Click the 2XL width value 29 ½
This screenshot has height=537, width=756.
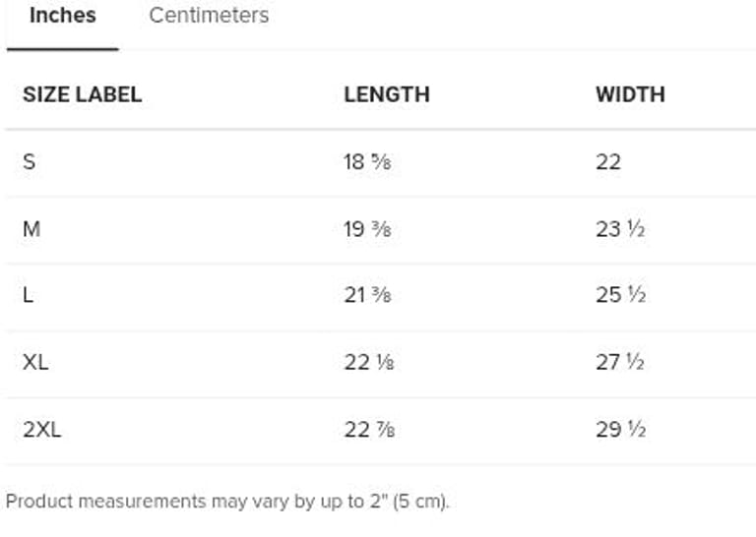pyautogui.click(x=620, y=429)
